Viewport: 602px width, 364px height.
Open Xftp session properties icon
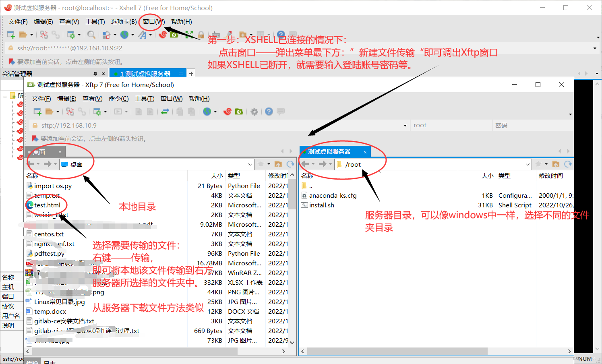click(97, 112)
